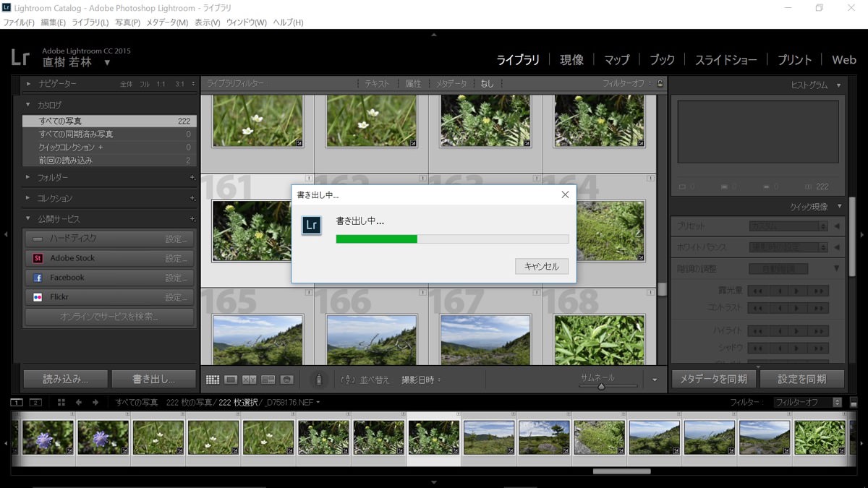868x488 pixels.
Task: Switch to Grid view in the toolbar
Action: point(213,380)
